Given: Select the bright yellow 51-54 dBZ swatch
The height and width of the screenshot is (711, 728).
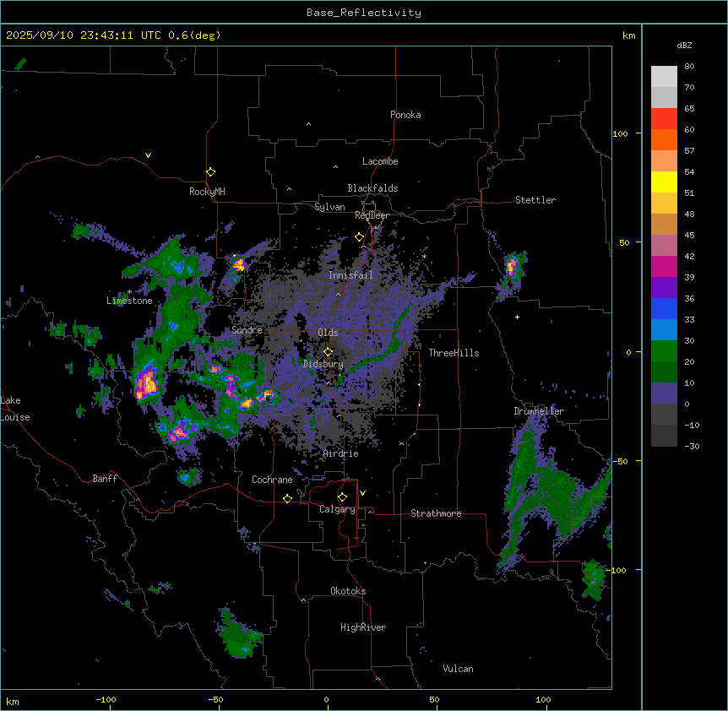Looking at the screenshot, I should [x=664, y=182].
